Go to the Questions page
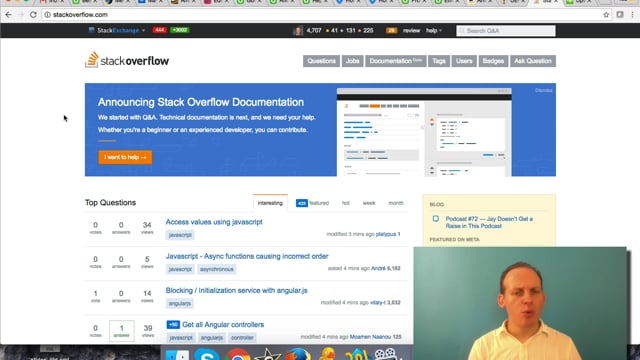Viewport: 640px width, 360px height. (321, 61)
